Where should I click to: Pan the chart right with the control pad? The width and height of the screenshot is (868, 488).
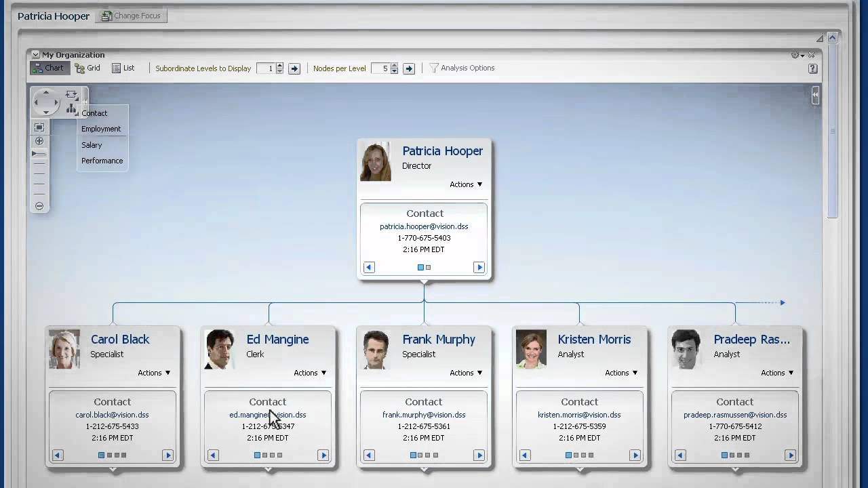pos(56,102)
